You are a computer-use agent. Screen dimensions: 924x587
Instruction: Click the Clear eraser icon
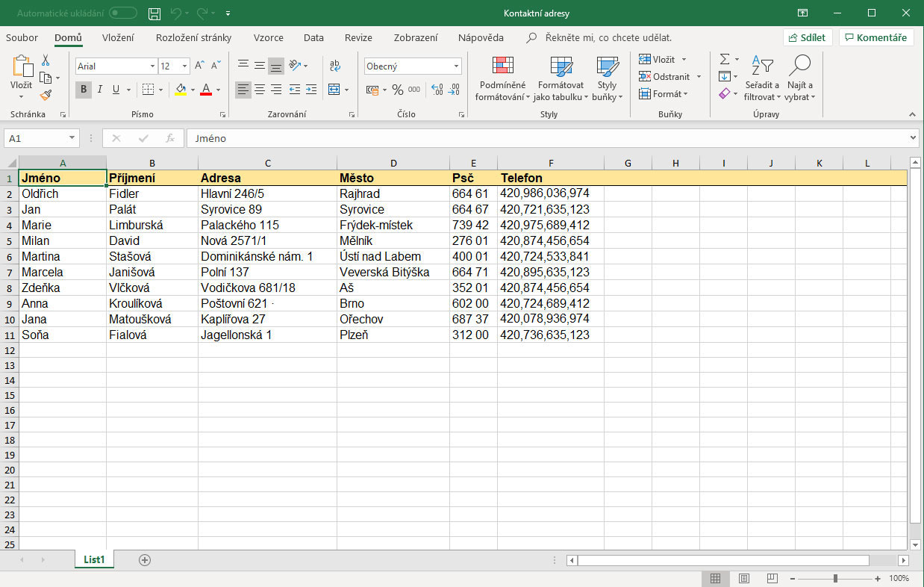(724, 93)
